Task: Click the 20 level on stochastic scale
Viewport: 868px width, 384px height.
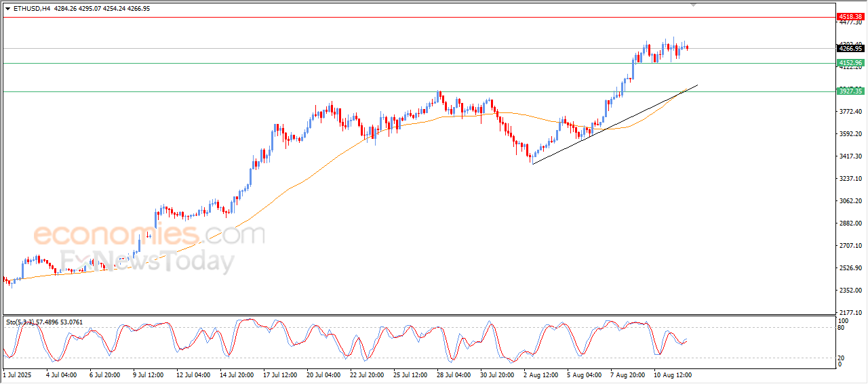Action: pos(842,357)
